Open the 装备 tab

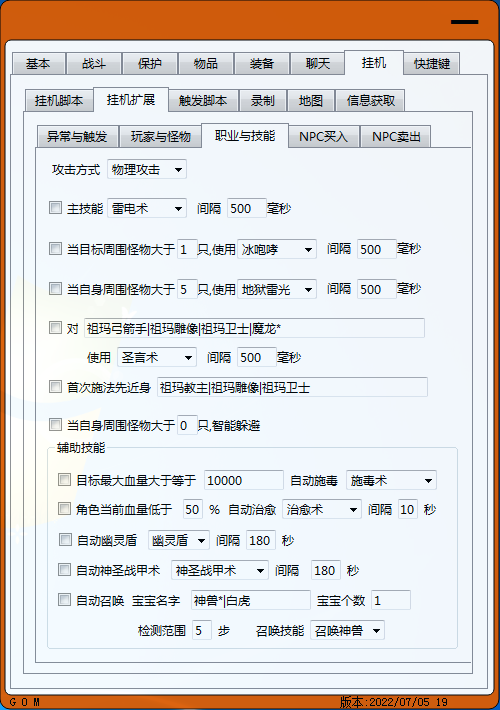pos(261,63)
